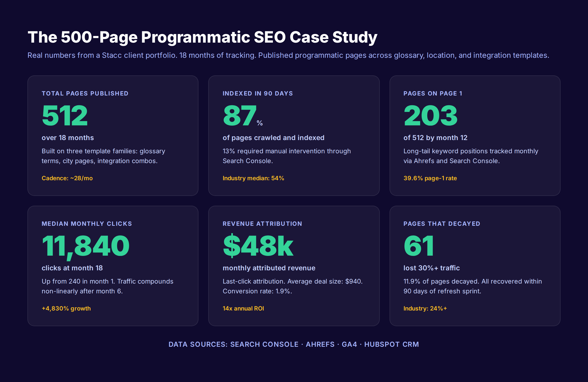
Task: Click the title 'The 500-Page Programmatic SEO Case Study'
Action: (x=202, y=37)
